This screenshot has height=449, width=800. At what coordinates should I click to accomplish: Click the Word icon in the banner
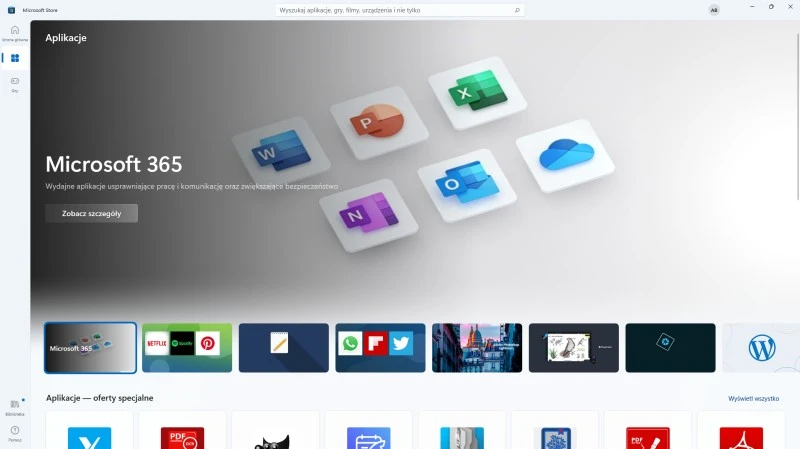(x=282, y=152)
